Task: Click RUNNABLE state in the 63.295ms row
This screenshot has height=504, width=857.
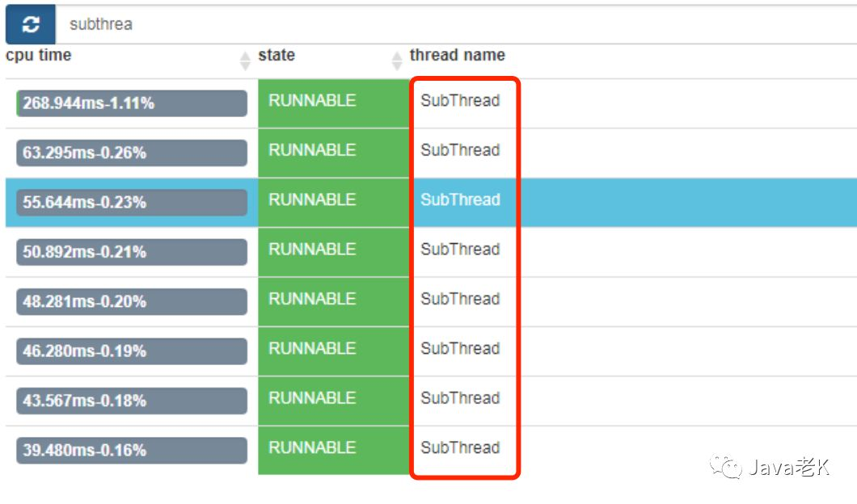Action: 333,153
